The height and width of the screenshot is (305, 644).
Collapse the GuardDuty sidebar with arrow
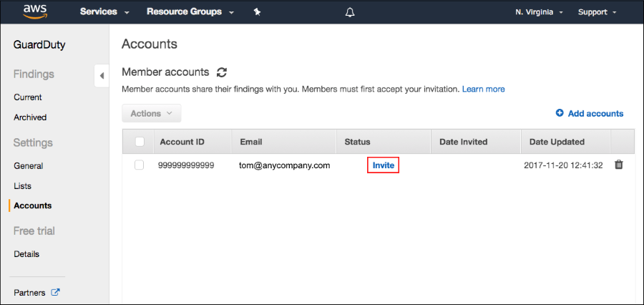point(102,76)
